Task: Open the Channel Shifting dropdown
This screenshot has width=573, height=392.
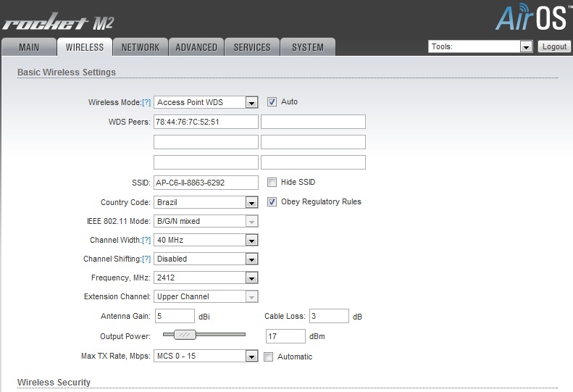Action: [206, 259]
